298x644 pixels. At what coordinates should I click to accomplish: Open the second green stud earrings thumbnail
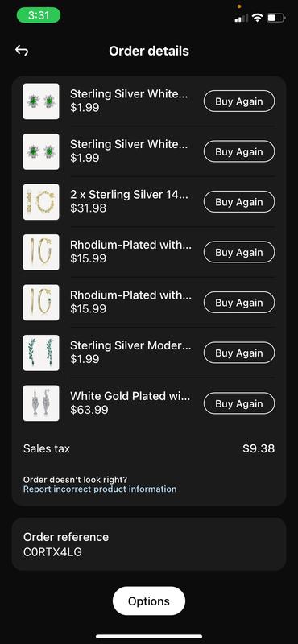tap(41, 151)
